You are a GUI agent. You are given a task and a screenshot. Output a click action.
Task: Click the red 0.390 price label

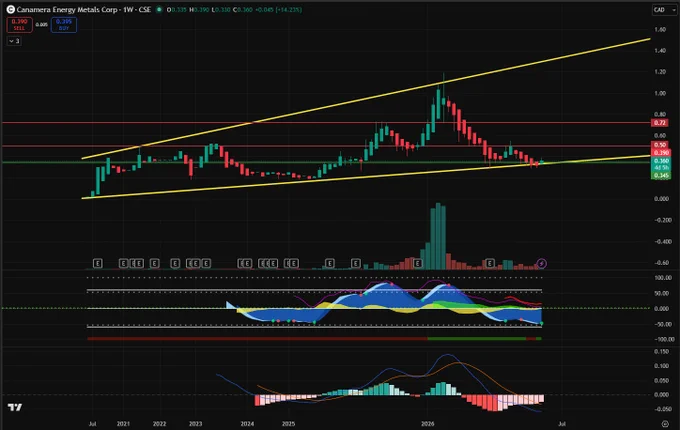coord(661,153)
